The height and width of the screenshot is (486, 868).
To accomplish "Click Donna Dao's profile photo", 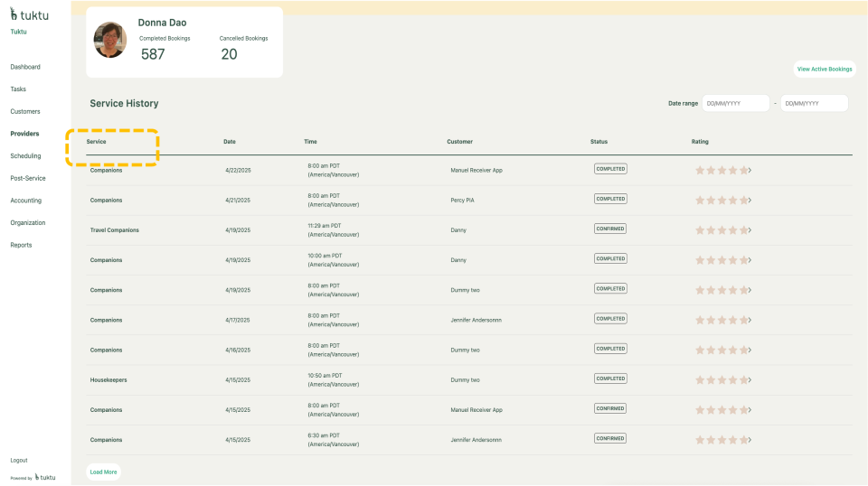I will pyautogui.click(x=110, y=40).
